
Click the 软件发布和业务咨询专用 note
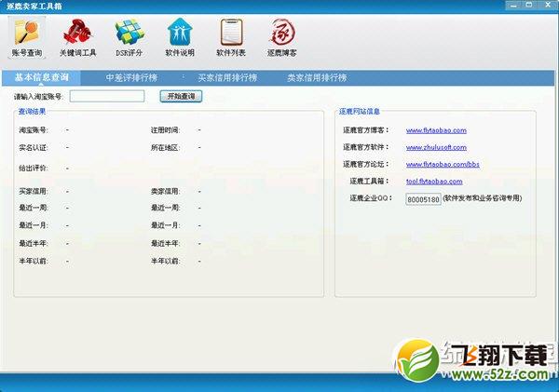pyautogui.click(x=483, y=198)
